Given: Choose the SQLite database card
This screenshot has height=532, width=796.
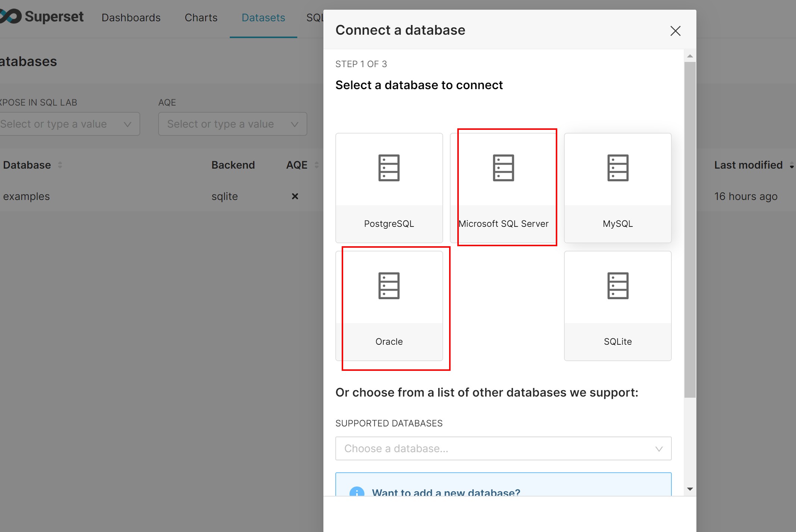Looking at the screenshot, I should pyautogui.click(x=618, y=306).
